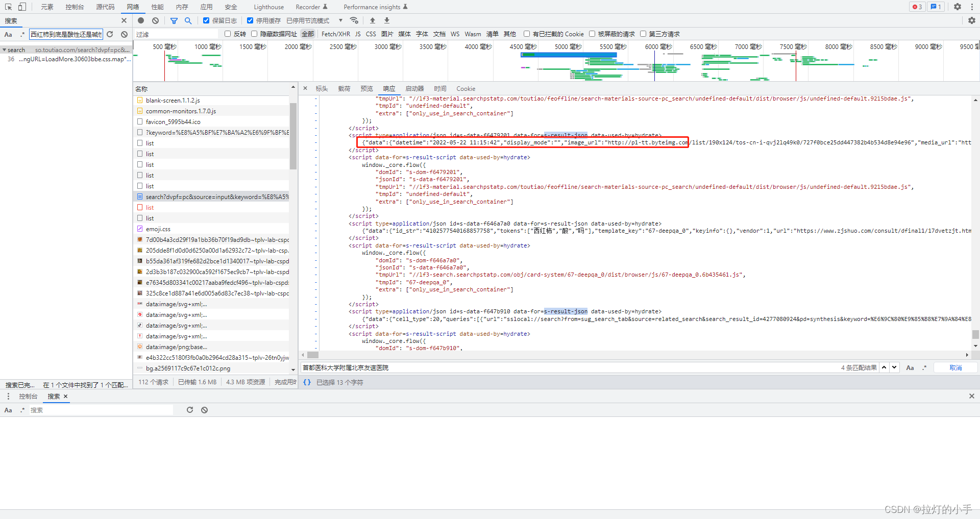
Task: Clear the network log
Action: pos(155,20)
